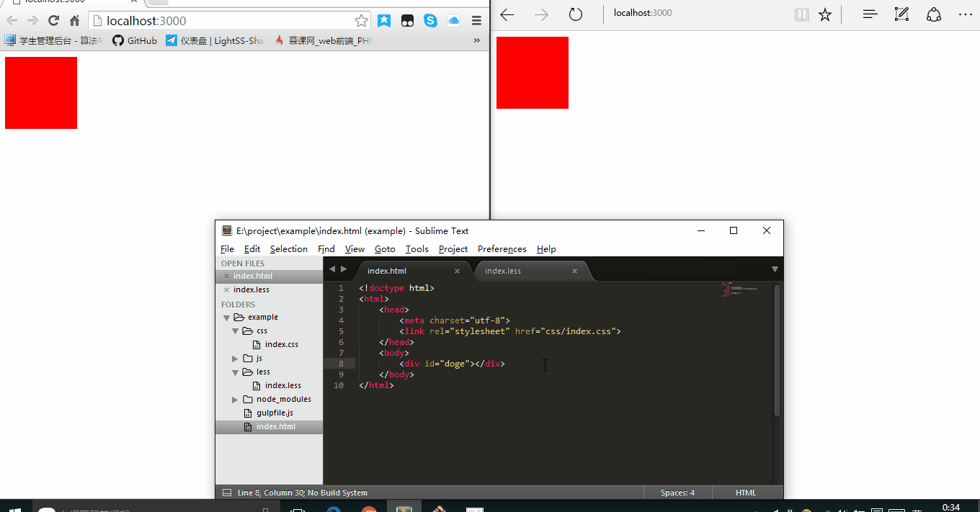Click the next-tab arrow in the tab bar
Screen dimensions: 980x512
pyautogui.click(x=344, y=269)
